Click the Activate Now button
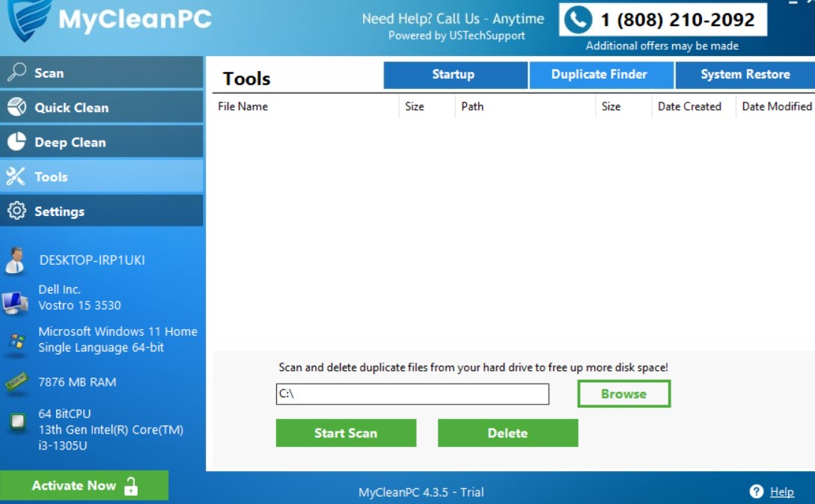815x504 pixels. pos(85,486)
